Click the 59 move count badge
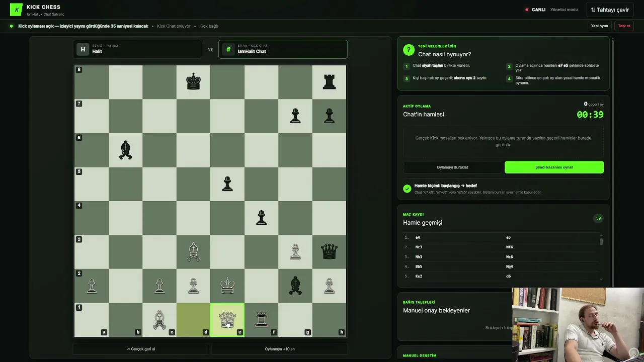 598,218
